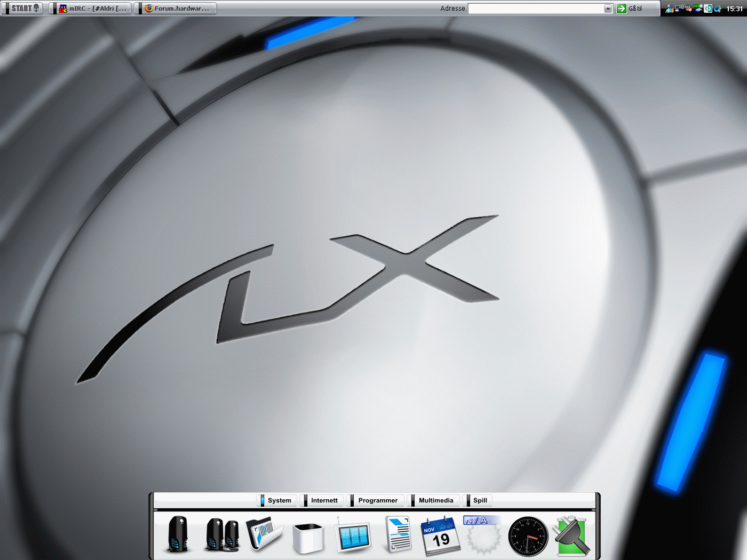The width and height of the screenshot is (747, 560).
Task: Open the single Alienware tower dock icon
Action: [178, 534]
